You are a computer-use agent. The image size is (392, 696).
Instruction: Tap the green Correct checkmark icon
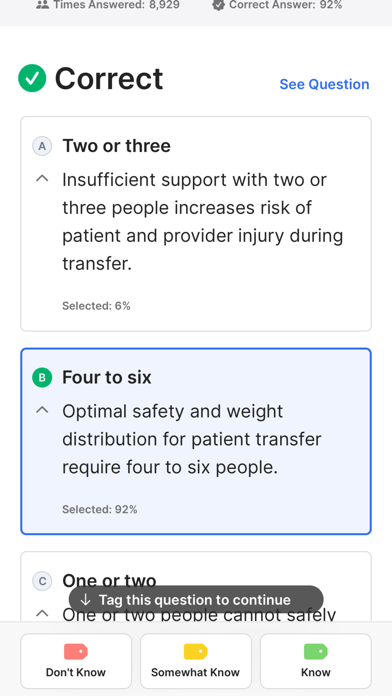[x=32, y=78]
